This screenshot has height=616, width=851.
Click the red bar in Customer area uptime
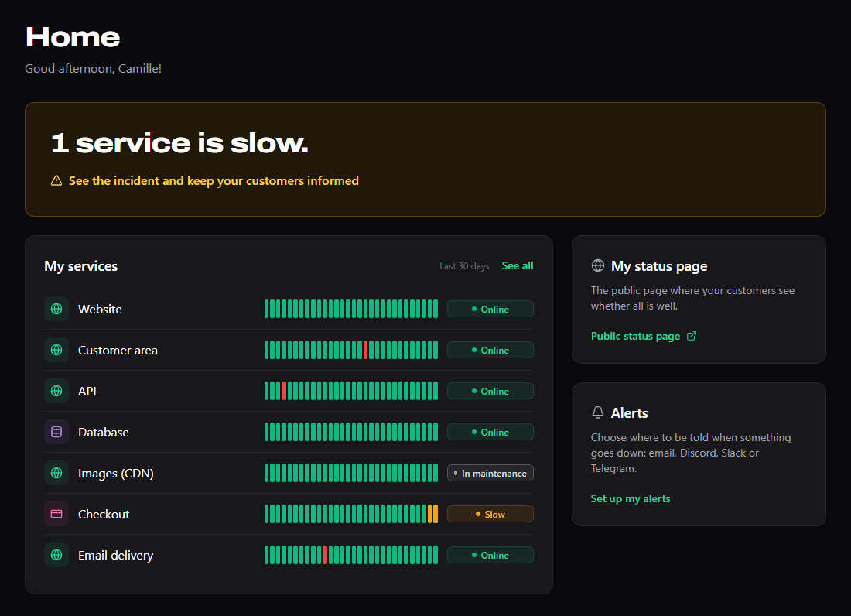[x=366, y=350]
